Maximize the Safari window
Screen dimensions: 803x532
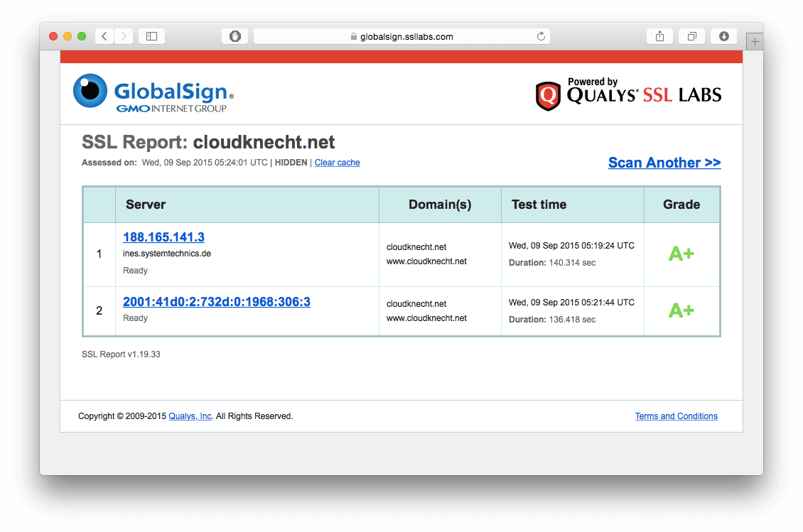tap(82, 36)
